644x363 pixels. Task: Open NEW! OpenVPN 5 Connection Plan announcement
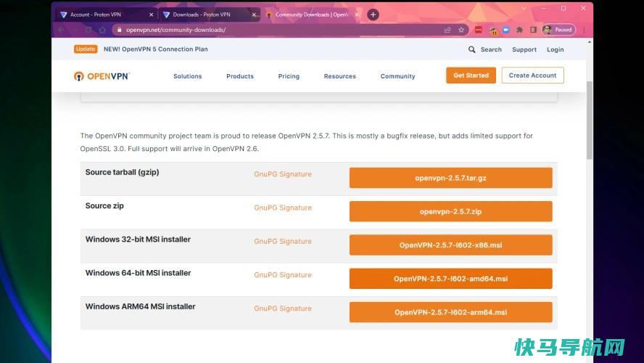coord(156,49)
